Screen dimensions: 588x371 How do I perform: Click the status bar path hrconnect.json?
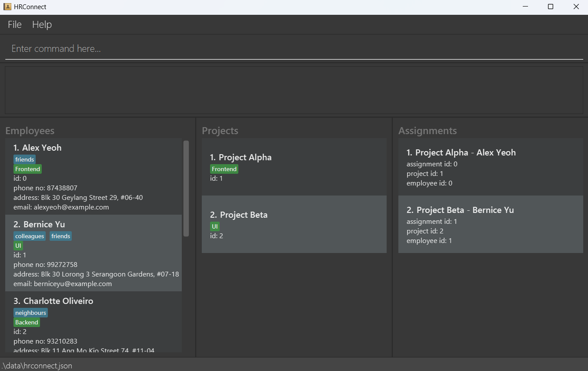pos(37,366)
